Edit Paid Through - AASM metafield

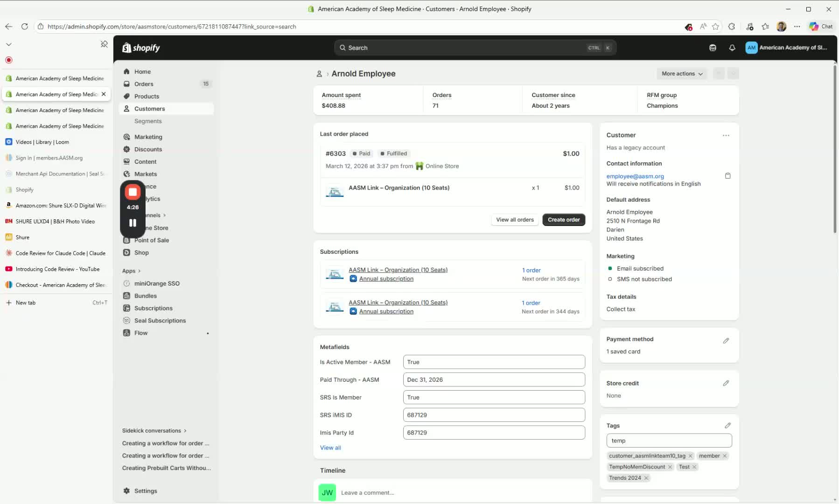[494, 380]
